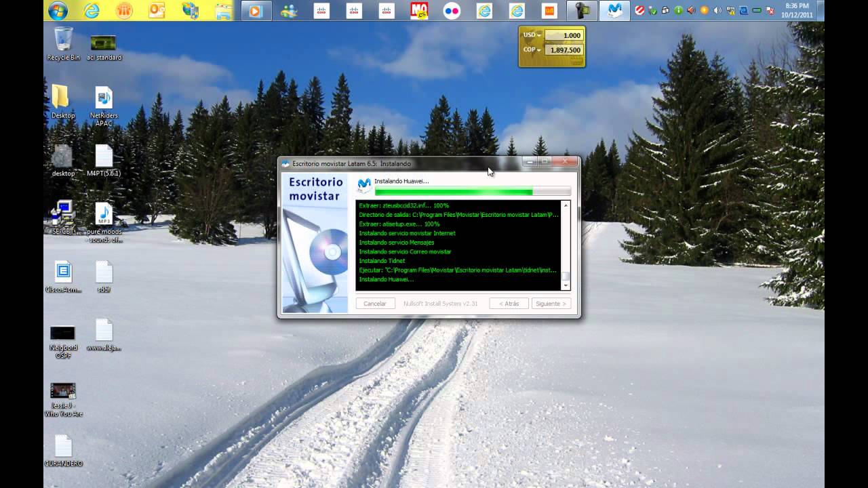Open the Flickr dots taskbar icon

[x=452, y=11]
